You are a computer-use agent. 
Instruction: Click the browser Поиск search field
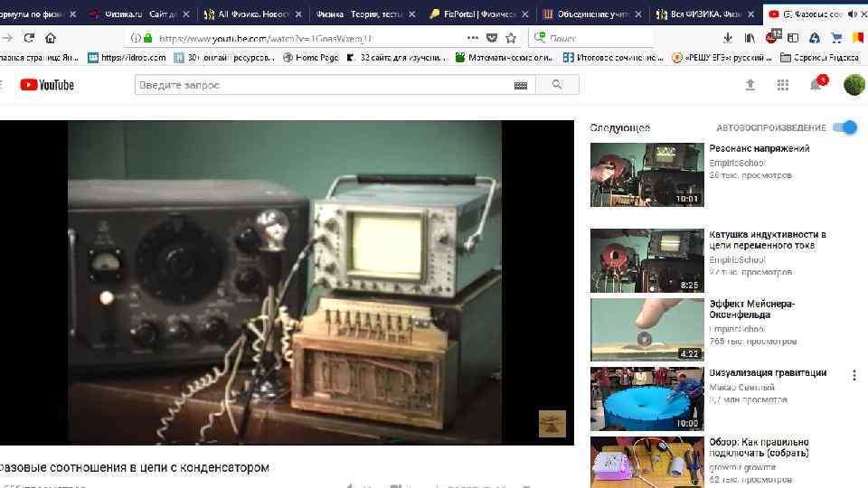point(590,38)
